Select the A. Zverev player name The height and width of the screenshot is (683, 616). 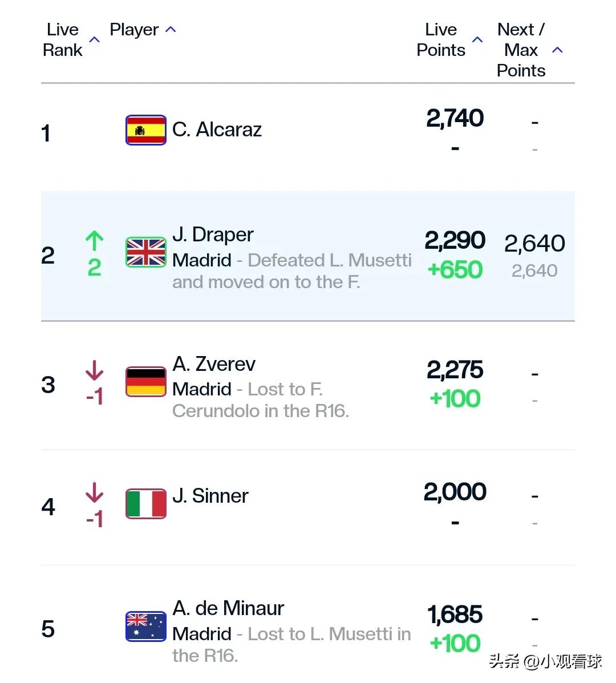214,364
